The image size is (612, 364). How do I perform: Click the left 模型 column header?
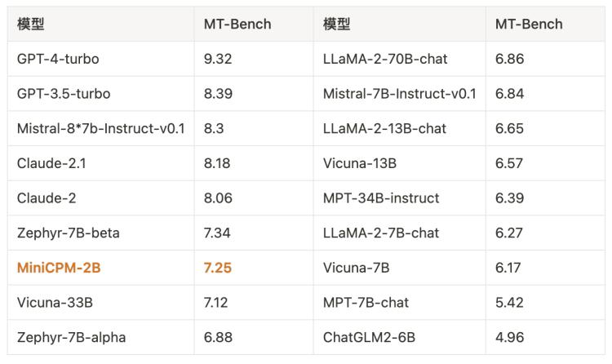(x=30, y=24)
